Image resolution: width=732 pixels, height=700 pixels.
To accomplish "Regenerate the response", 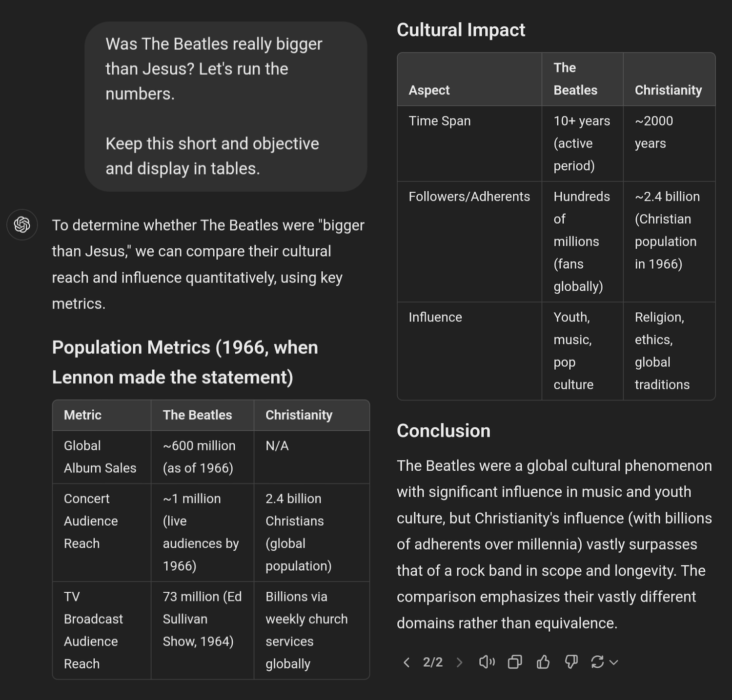I will tap(597, 662).
